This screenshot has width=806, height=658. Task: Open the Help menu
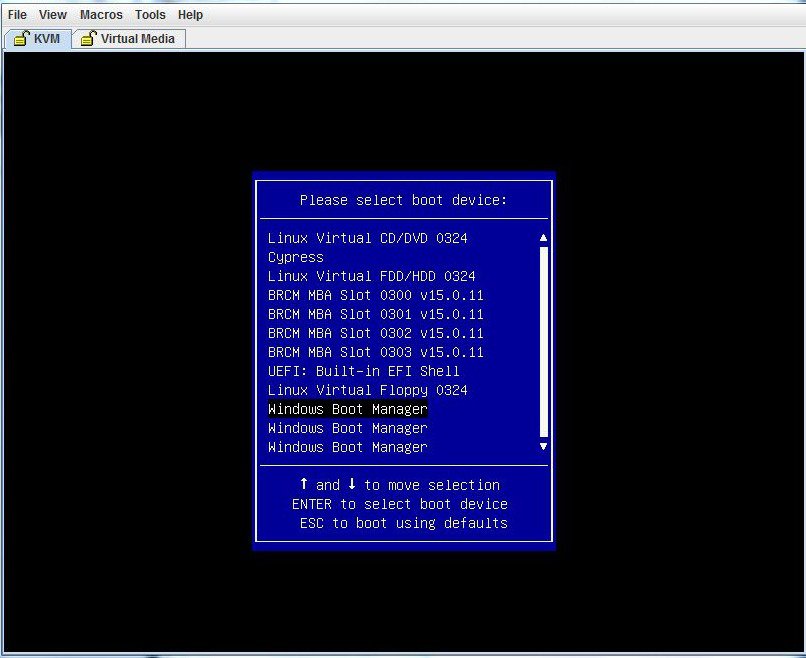[190, 15]
